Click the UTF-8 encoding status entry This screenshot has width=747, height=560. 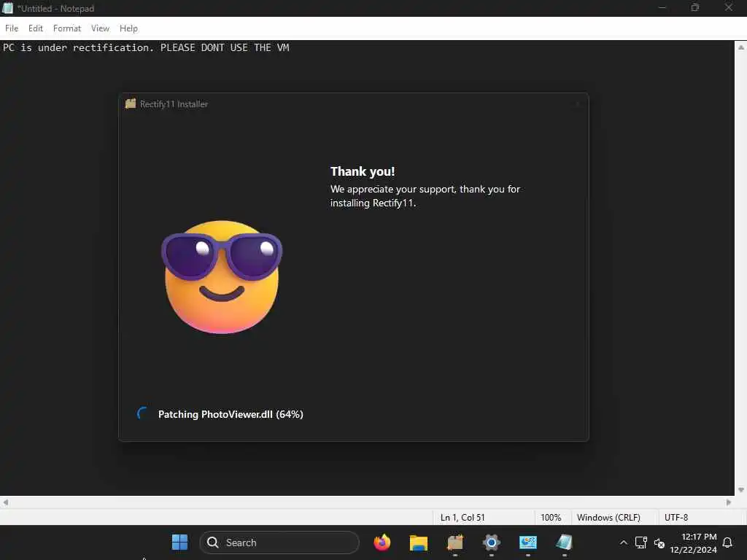pyautogui.click(x=676, y=517)
